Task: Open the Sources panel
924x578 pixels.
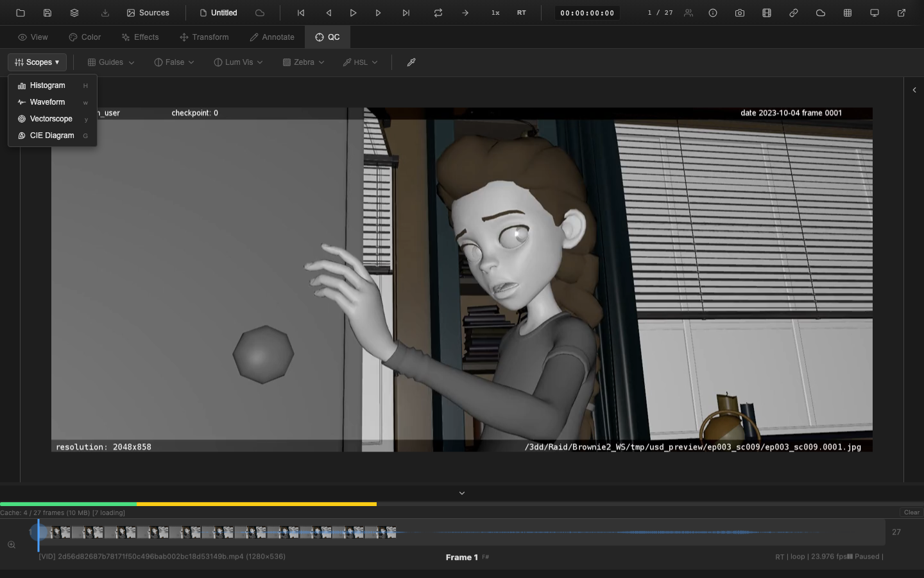Action: (x=148, y=13)
